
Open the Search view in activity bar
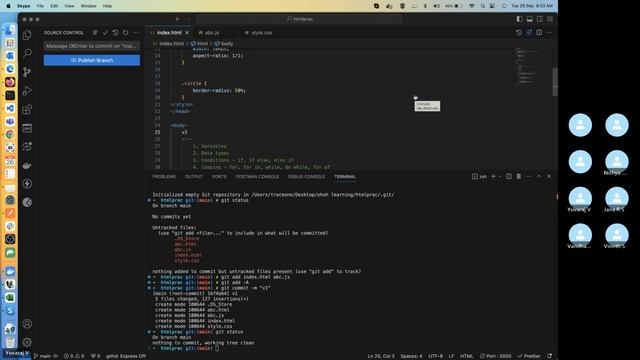pyautogui.click(x=27, y=53)
